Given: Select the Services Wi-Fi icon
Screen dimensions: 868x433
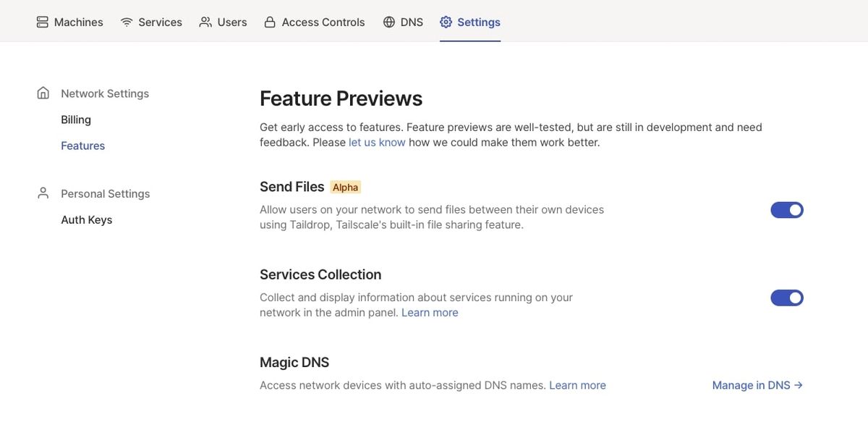Looking at the screenshot, I should [126, 21].
